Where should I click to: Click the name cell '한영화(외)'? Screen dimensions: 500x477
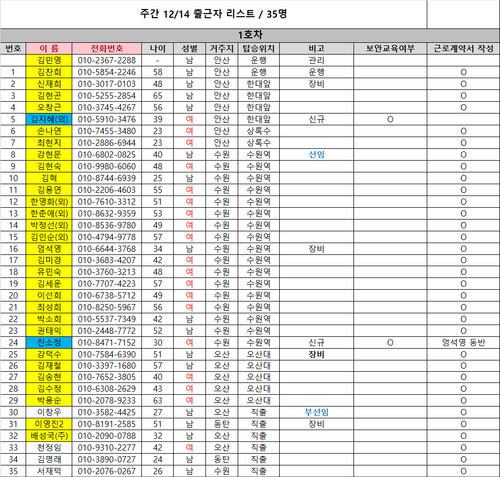click(x=49, y=202)
